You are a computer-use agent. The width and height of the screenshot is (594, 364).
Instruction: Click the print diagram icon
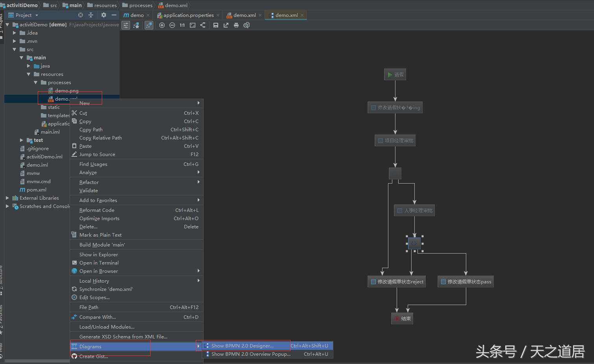tap(236, 25)
